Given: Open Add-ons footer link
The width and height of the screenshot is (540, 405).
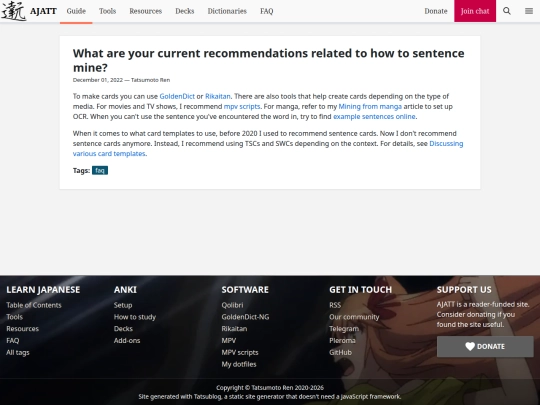Looking at the screenshot, I should (x=127, y=341).
